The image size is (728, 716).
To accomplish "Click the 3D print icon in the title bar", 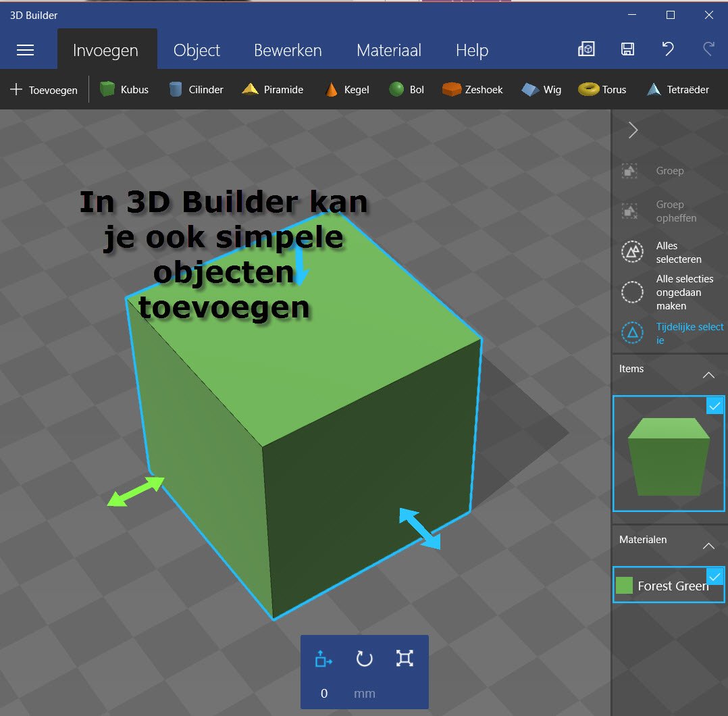I will 586,49.
